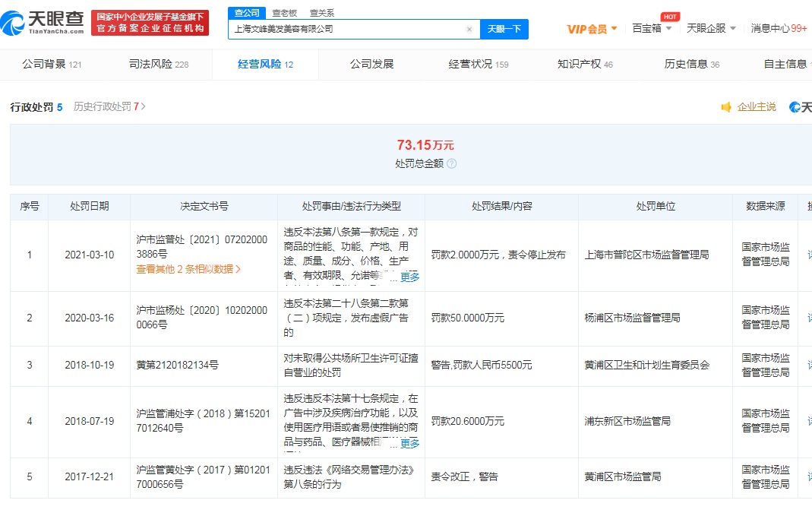812x516 pixels.
Task: Open the VIP会员 dropdown
Action: [592, 29]
